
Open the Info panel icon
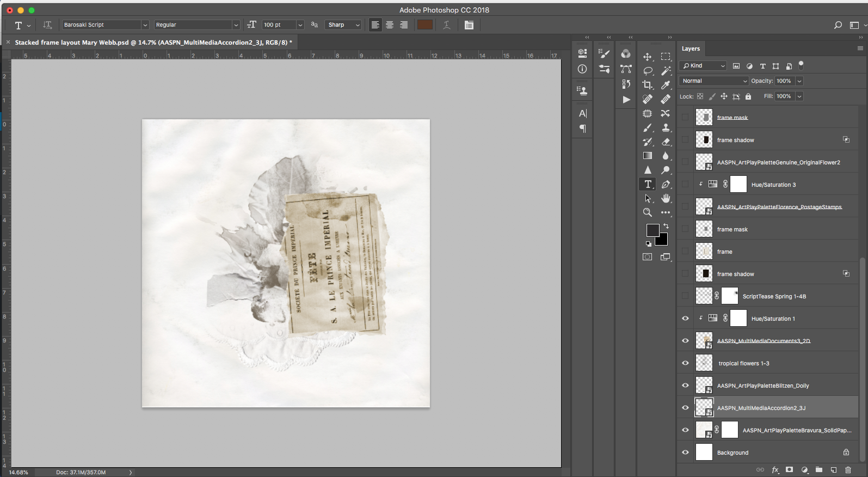(x=582, y=69)
